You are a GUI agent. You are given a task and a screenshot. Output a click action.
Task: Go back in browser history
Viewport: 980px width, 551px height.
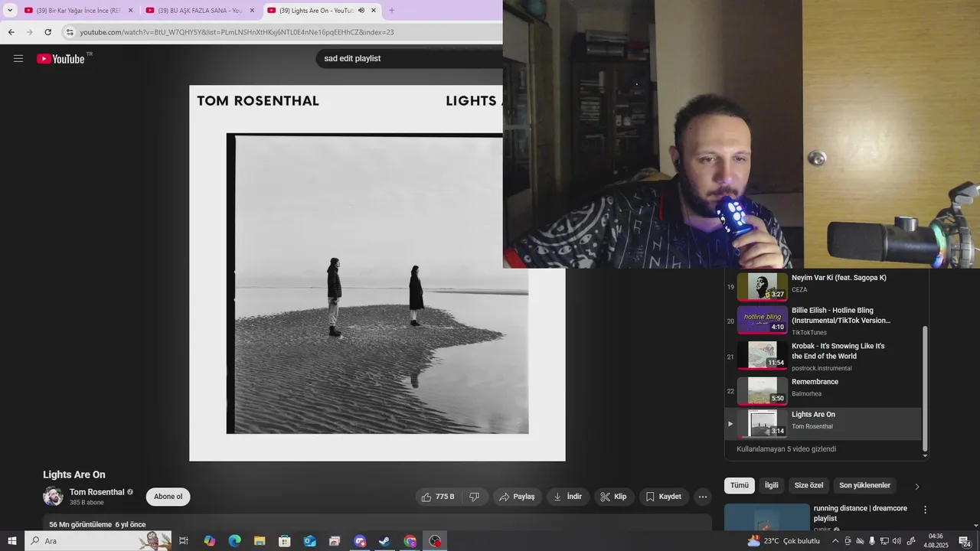[11, 32]
